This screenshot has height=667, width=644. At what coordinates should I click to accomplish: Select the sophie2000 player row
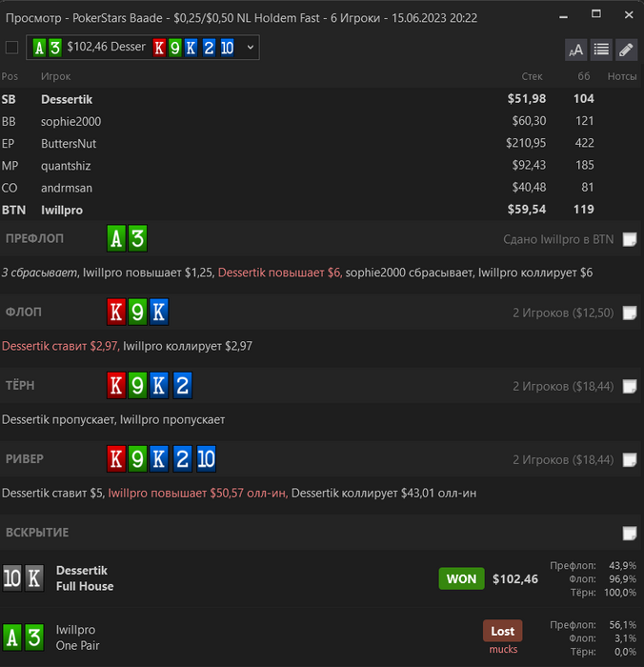(322, 121)
